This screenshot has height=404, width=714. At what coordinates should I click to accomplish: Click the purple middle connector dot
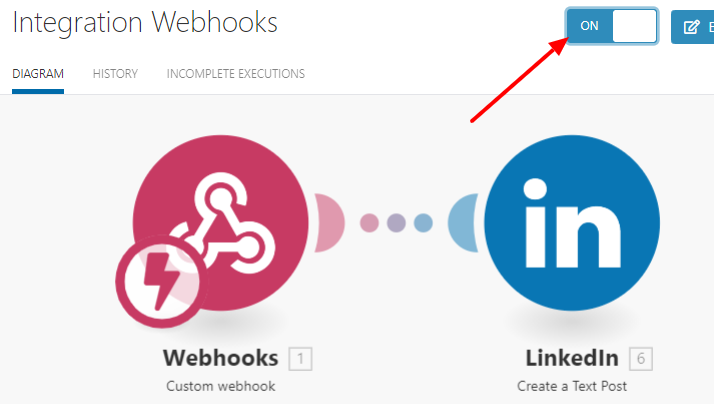tap(396, 223)
